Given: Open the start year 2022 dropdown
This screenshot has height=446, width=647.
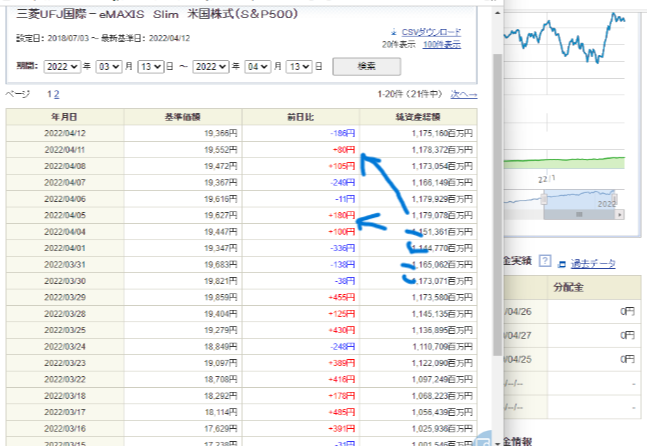Looking at the screenshot, I should 62,66.
